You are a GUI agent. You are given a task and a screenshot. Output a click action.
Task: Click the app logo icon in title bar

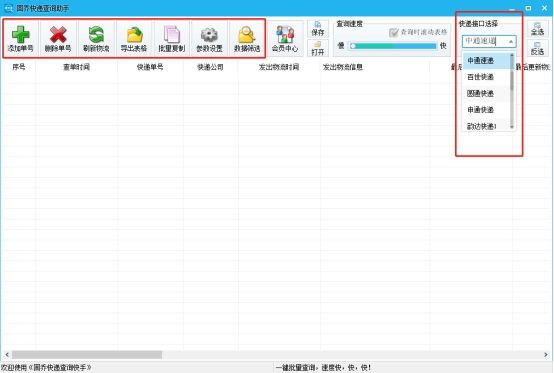pos(8,8)
